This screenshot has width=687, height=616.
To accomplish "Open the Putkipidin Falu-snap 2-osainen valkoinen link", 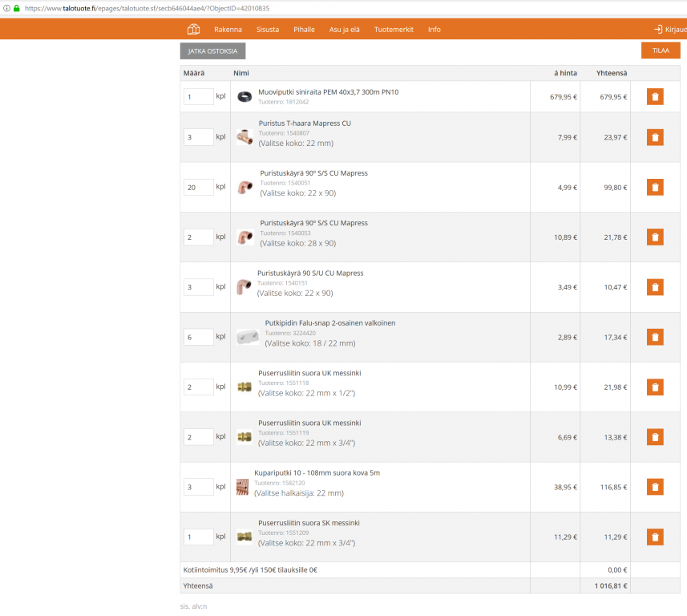I will [329, 323].
